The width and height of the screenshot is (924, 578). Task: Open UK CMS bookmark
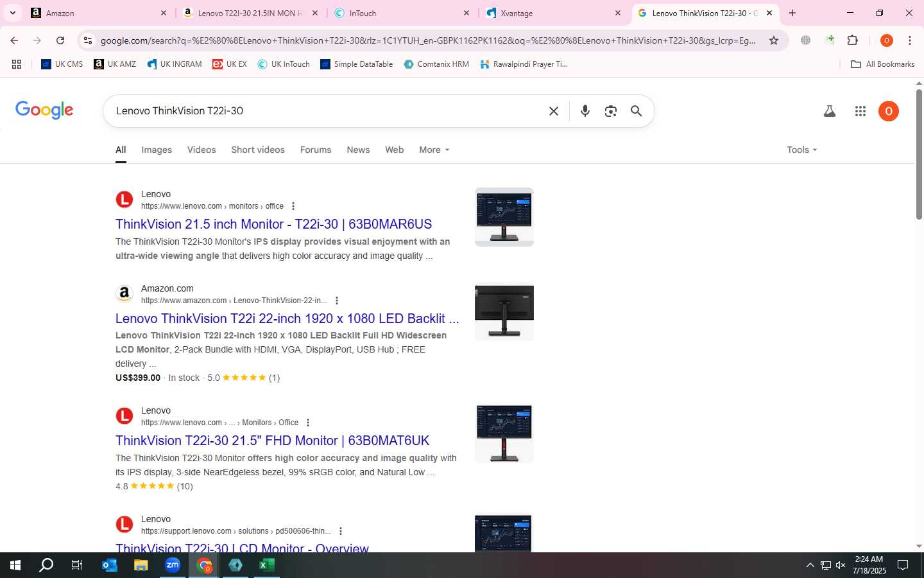click(62, 64)
